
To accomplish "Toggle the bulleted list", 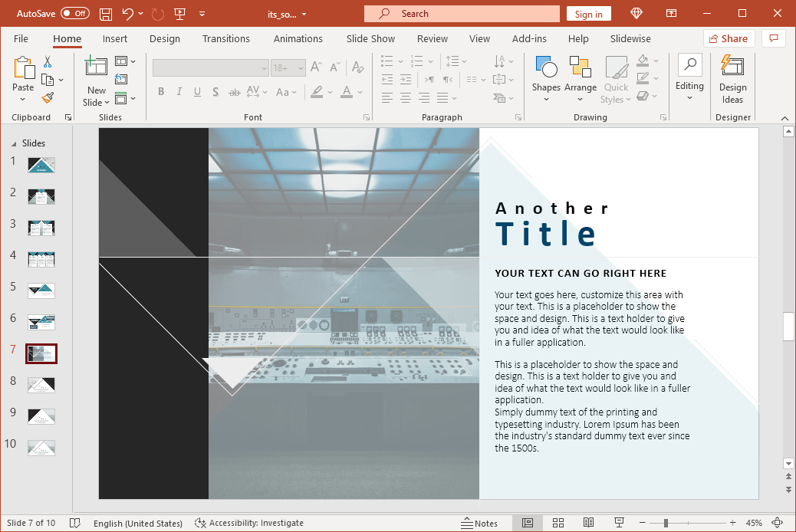I will click(x=386, y=61).
